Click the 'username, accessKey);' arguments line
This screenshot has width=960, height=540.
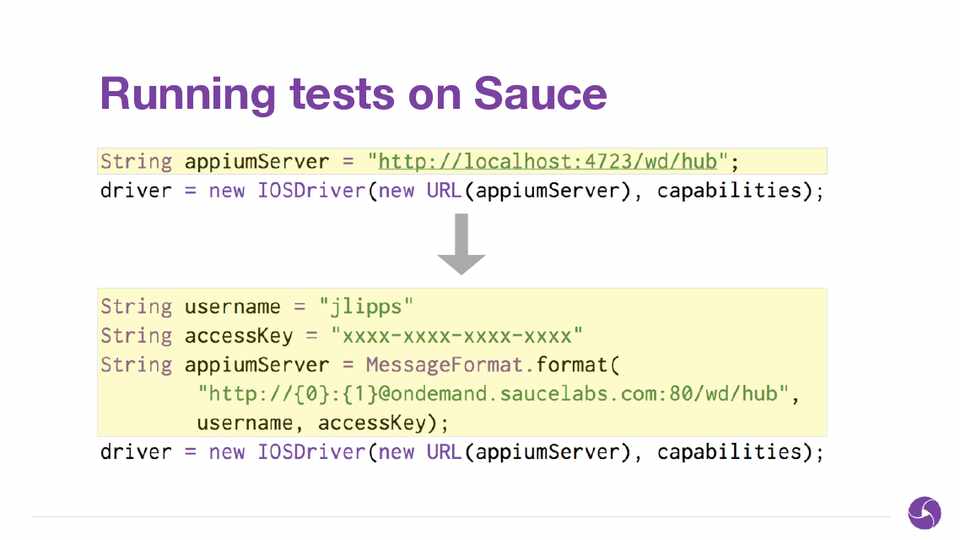pyautogui.click(x=323, y=423)
